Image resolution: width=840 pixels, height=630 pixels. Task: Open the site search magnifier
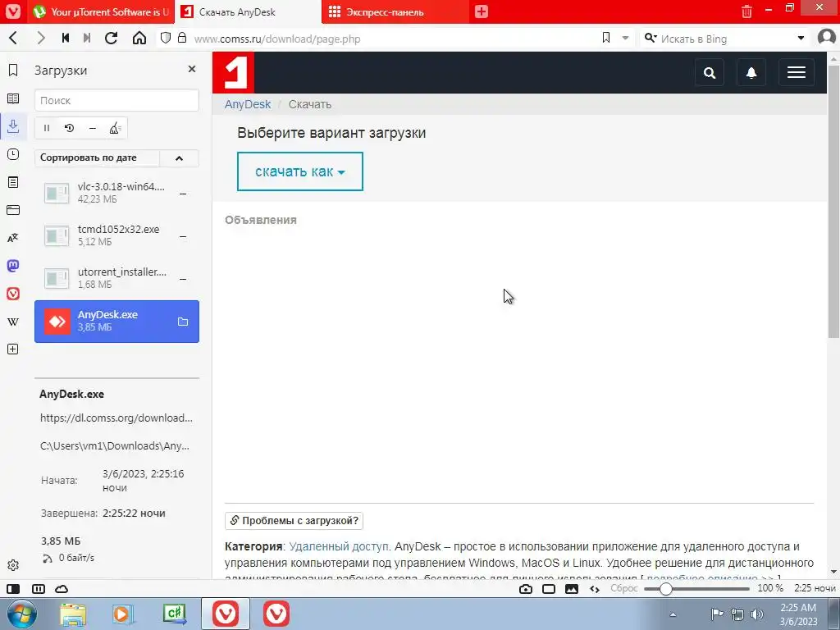[710, 72]
